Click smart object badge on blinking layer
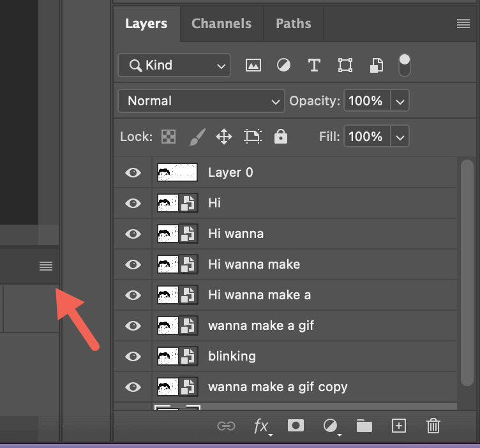 [x=188, y=356]
